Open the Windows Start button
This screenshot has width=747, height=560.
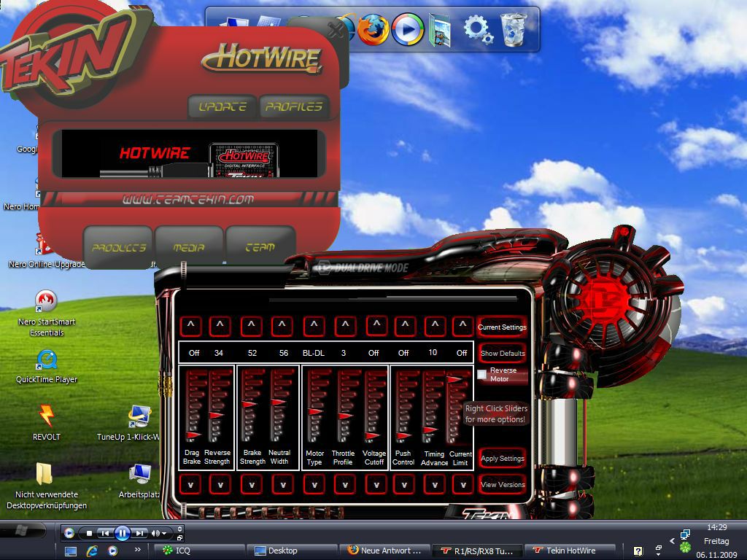21,530
